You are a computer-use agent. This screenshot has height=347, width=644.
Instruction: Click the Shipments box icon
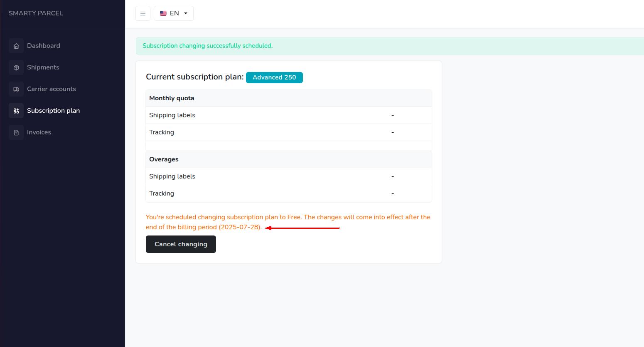16,67
